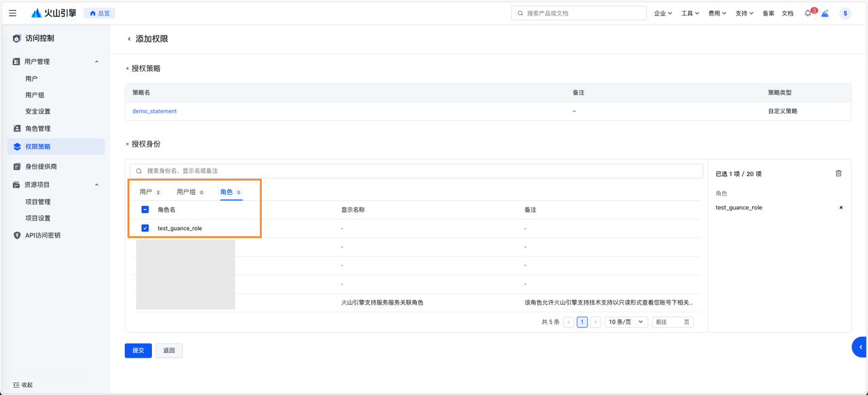Select 角色管理 in the sidebar

pos(38,129)
